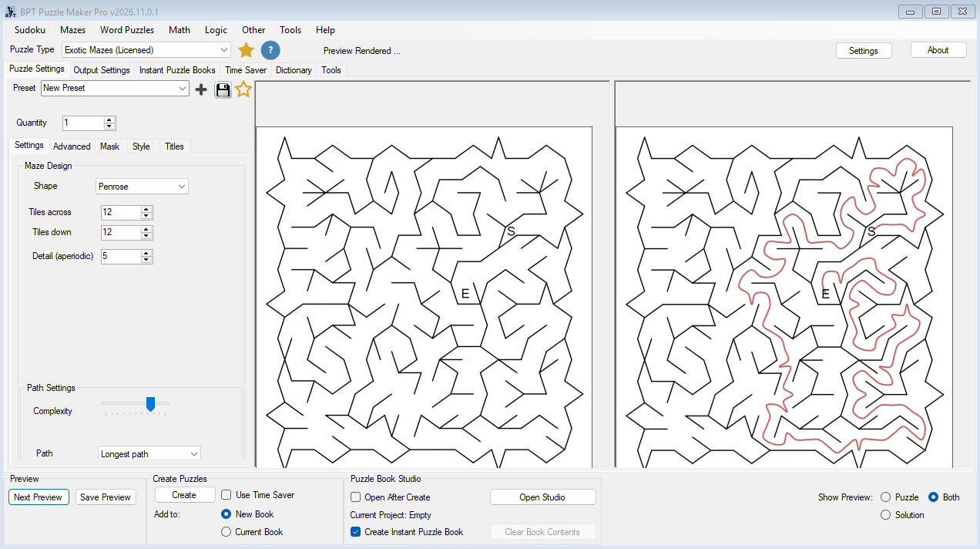Screen dimensions: 980x549
Task: Select Both for Show Preview
Action: click(933, 497)
